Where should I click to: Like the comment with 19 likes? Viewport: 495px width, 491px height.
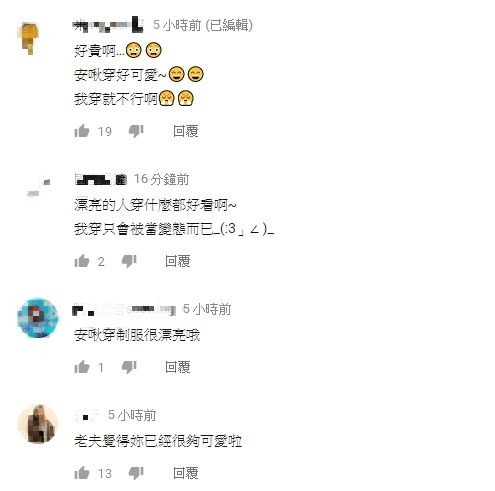click(x=82, y=131)
